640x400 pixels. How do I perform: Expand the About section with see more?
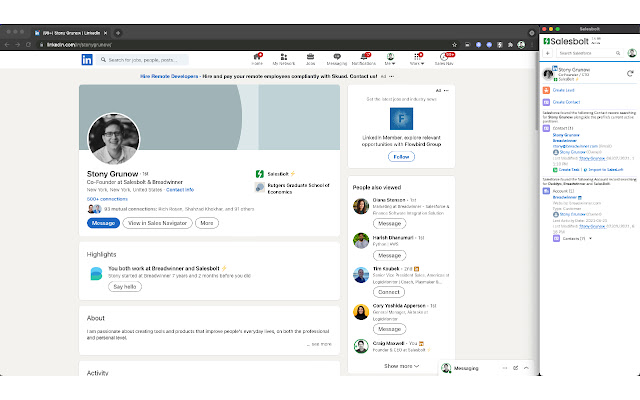pos(320,344)
